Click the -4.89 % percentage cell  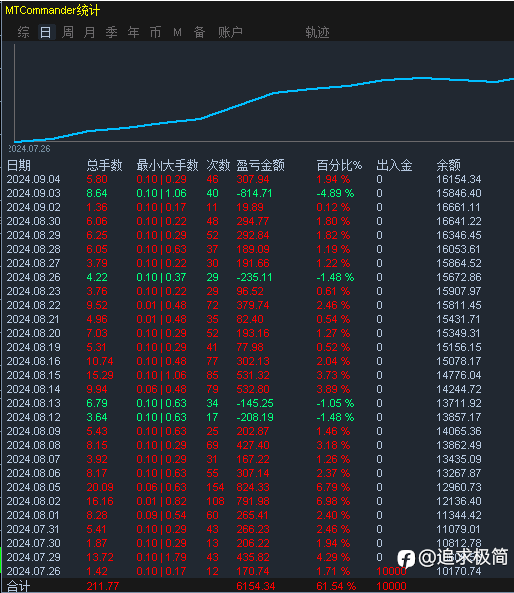click(335, 193)
